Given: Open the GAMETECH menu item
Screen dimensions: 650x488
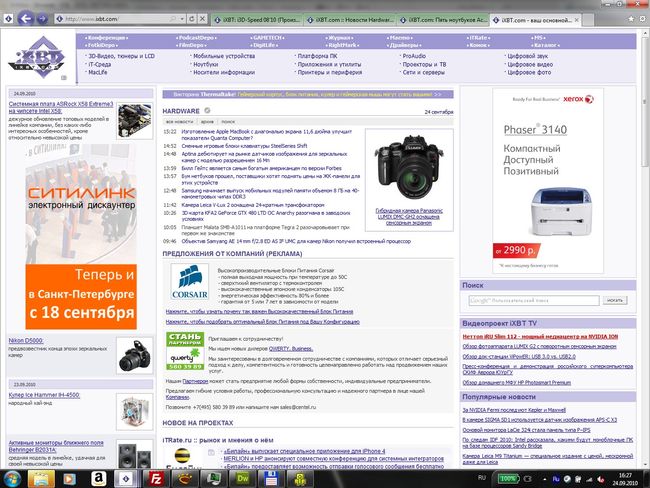Looking at the screenshot, I should [x=268, y=38].
